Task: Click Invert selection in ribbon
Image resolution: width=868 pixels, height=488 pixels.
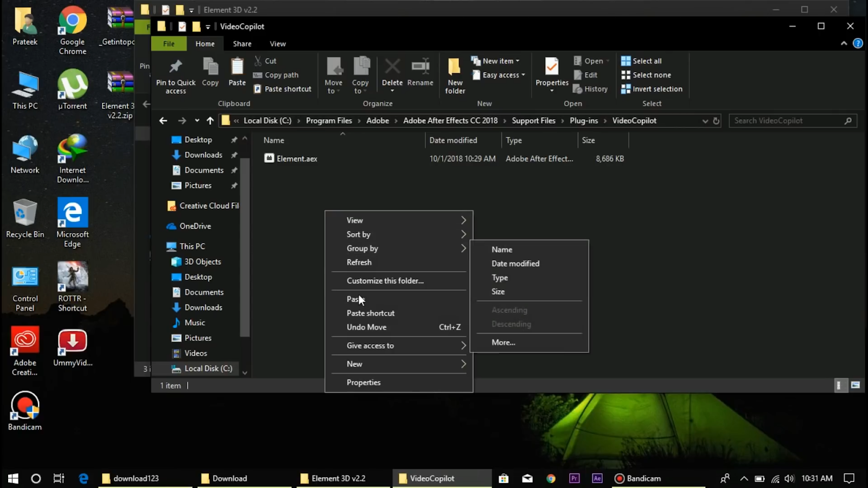Action: pos(652,89)
